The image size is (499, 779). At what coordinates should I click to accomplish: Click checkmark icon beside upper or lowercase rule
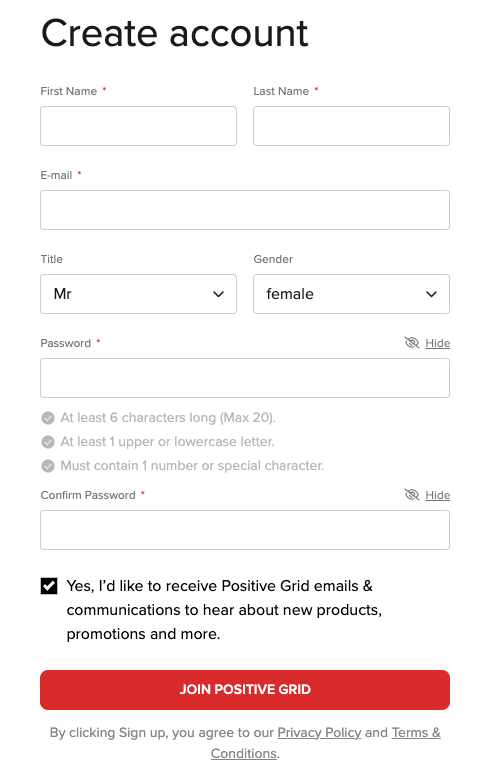click(48, 442)
